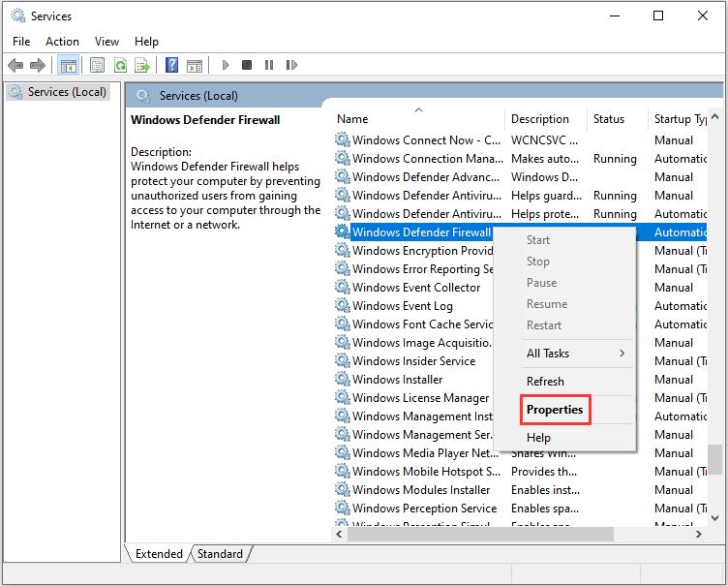Click the Back arrow in the toolbar

coord(15,65)
